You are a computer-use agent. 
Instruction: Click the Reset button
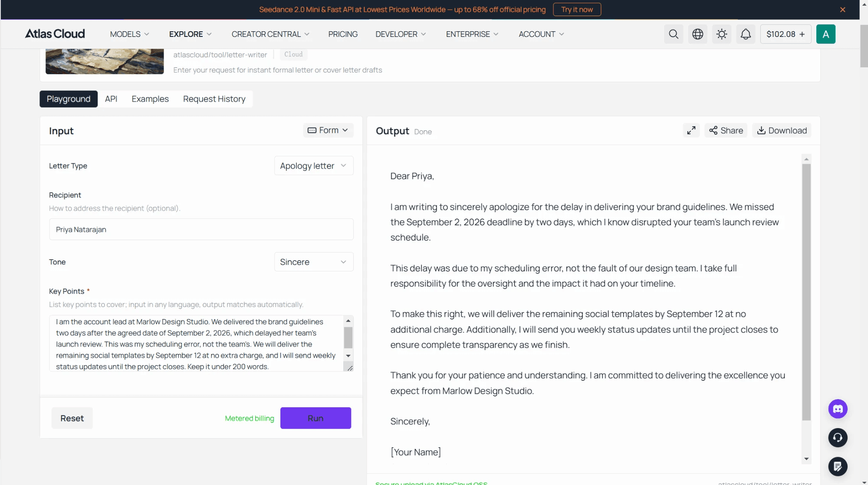tap(72, 419)
